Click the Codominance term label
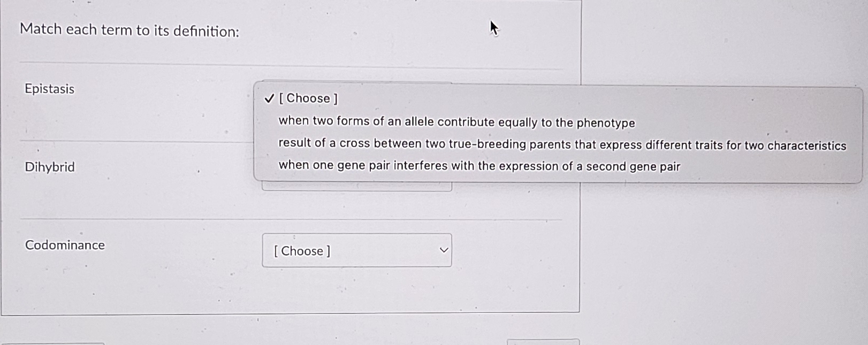Screen dimensions: 868x345 (64, 245)
